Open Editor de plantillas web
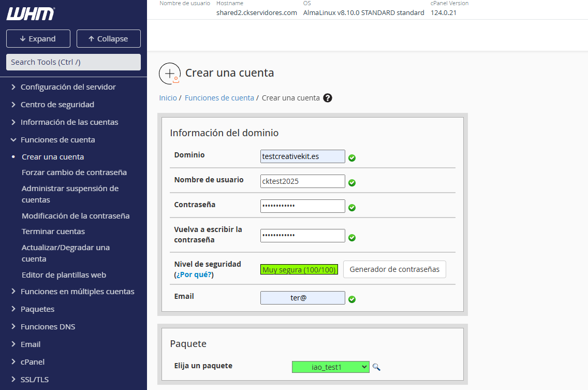The image size is (588, 390). 64,275
